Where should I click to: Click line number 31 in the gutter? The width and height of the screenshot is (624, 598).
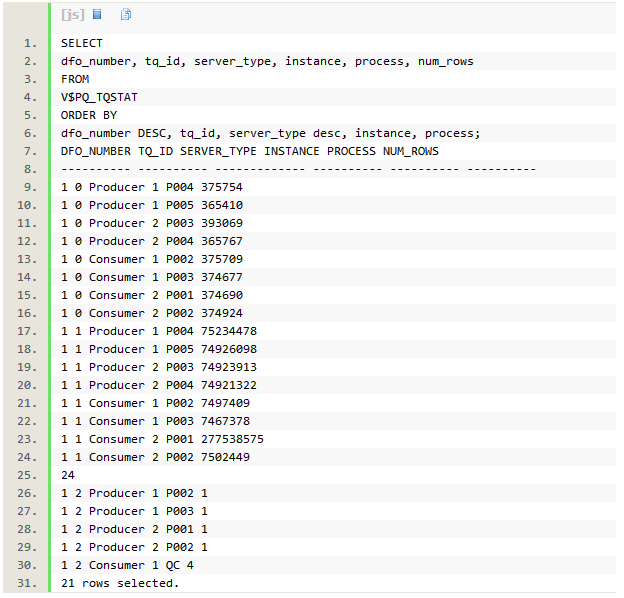27,583
